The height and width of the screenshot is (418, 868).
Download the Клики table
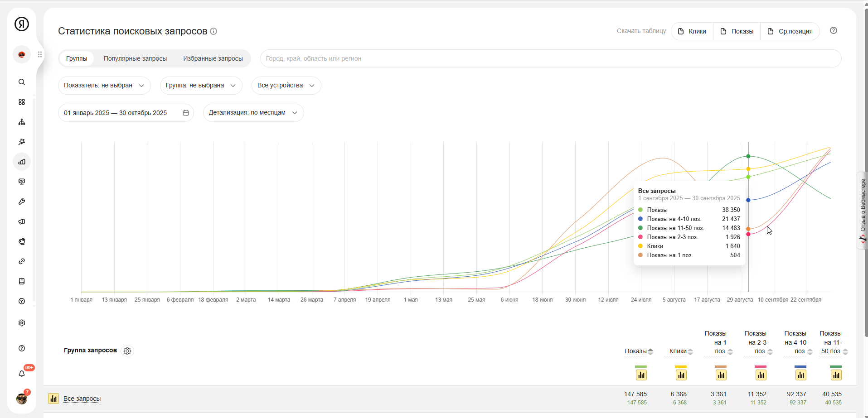[x=692, y=31]
